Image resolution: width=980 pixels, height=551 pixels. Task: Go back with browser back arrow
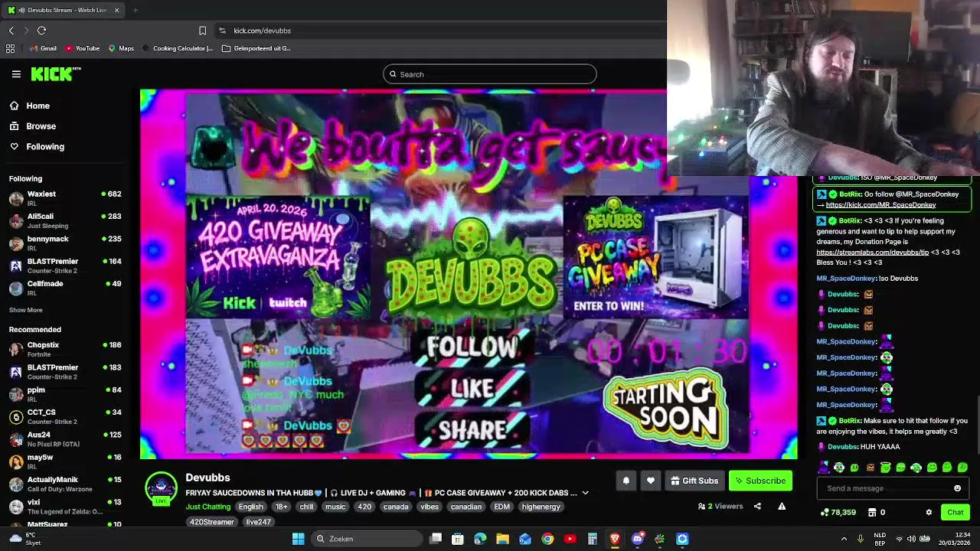pyautogui.click(x=11, y=31)
